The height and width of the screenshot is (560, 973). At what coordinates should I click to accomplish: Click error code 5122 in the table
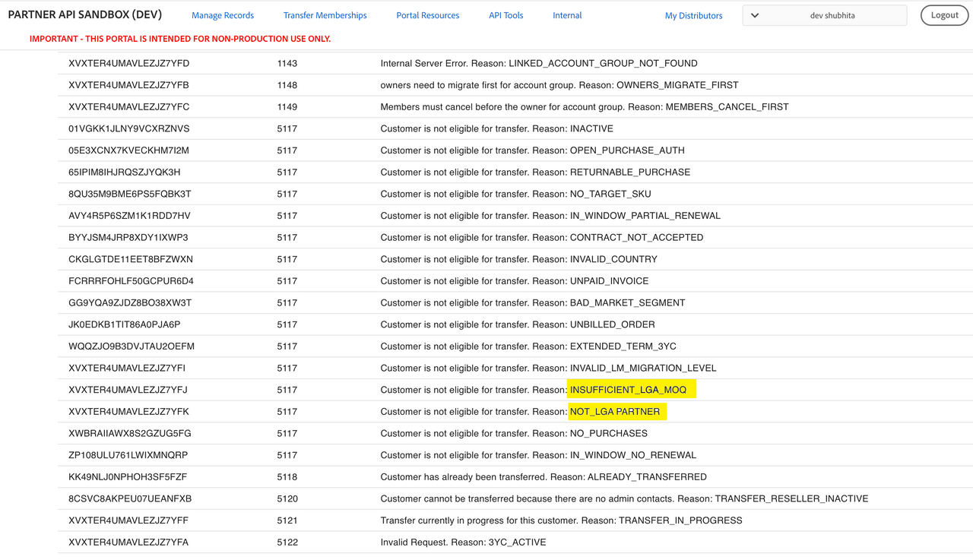point(287,543)
